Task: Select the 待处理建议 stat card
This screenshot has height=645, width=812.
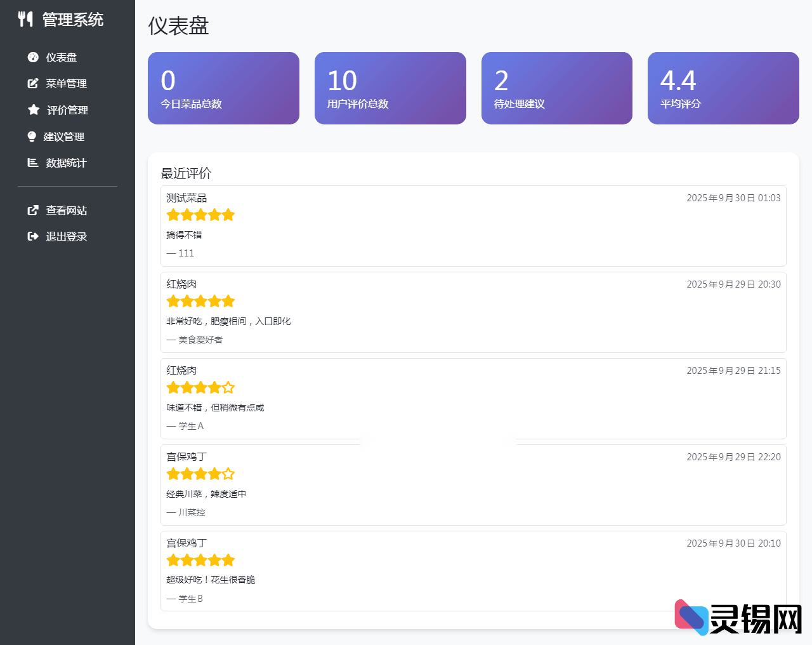Action: click(556, 88)
